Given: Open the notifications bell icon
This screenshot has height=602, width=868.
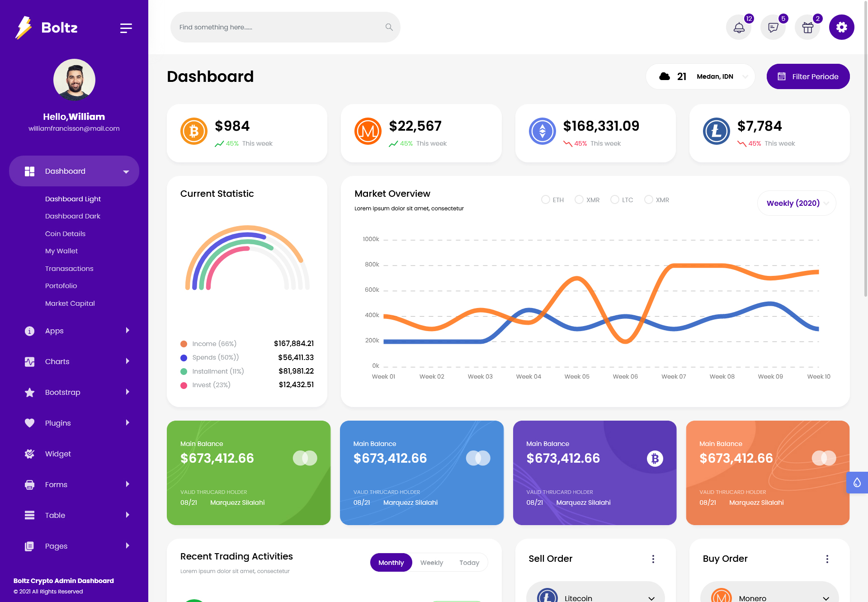Looking at the screenshot, I should (739, 27).
